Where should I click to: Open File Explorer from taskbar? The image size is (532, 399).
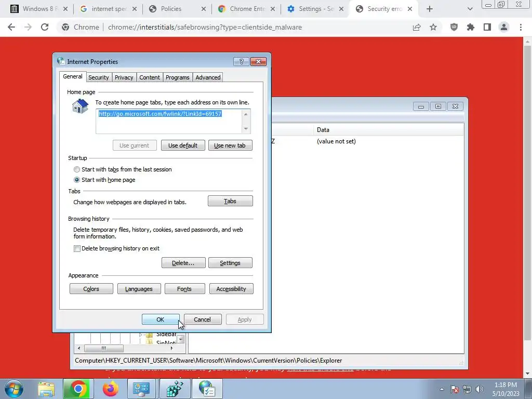point(46,389)
